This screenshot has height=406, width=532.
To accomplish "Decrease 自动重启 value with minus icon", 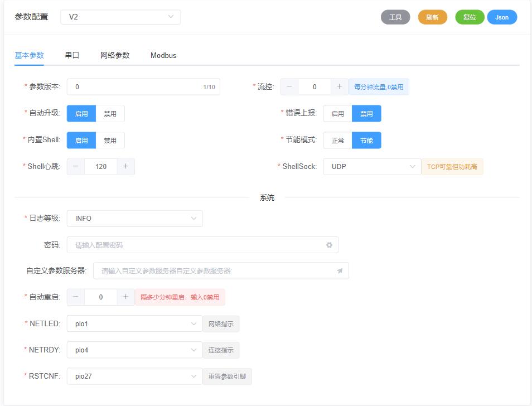I will click(76, 297).
